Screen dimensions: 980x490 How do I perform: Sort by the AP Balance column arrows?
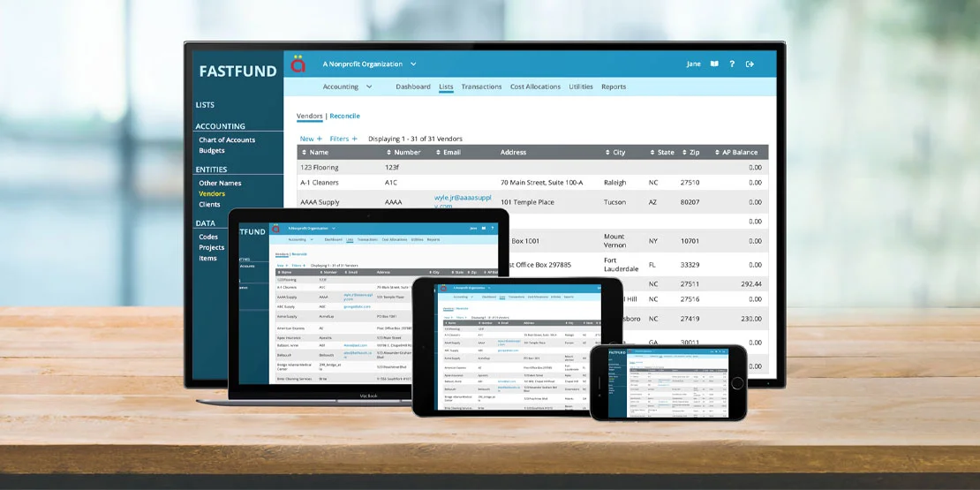click(717, 153)
